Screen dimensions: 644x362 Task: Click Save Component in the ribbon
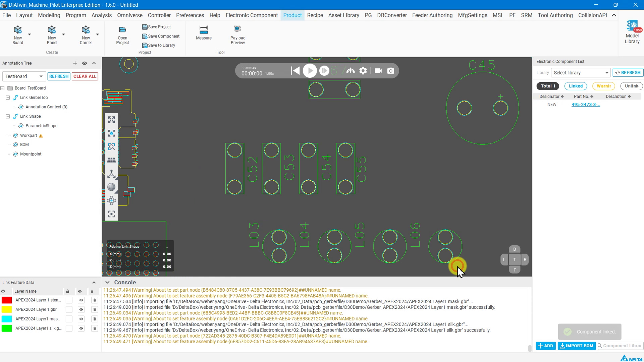(161, 36)
